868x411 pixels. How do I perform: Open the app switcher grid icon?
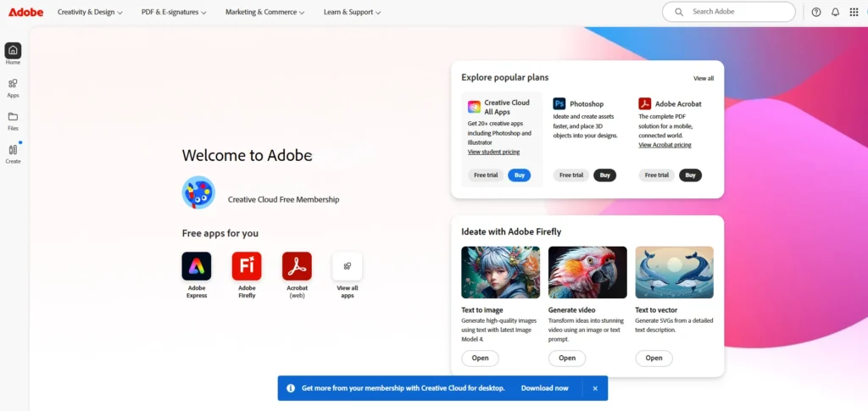(x=854, y=12)
